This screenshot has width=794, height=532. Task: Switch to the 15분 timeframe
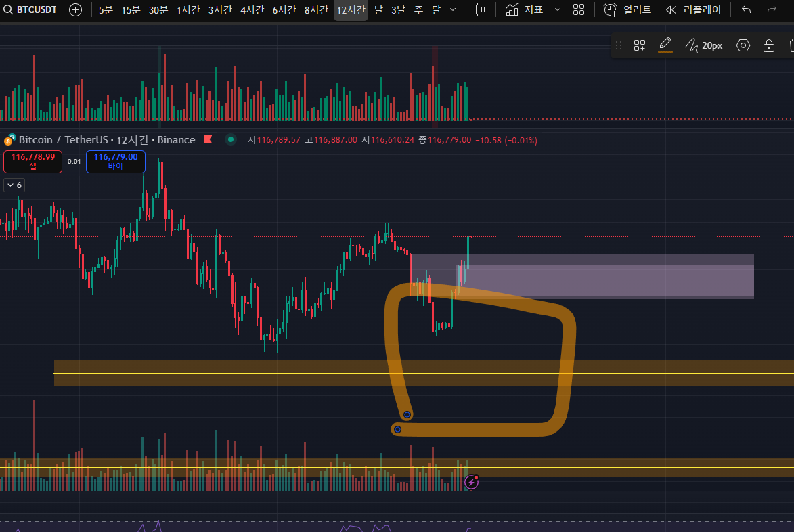pyautogui.click(x=131, y=9)
